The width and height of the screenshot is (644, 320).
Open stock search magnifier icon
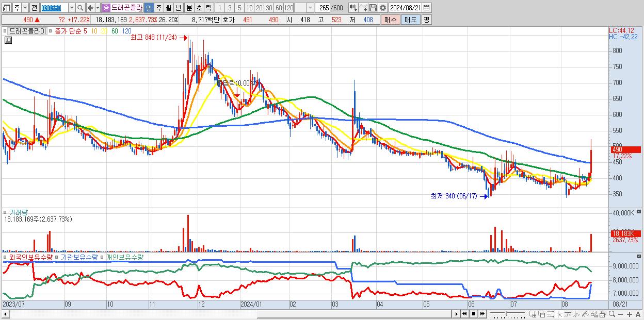pos(80,8)
